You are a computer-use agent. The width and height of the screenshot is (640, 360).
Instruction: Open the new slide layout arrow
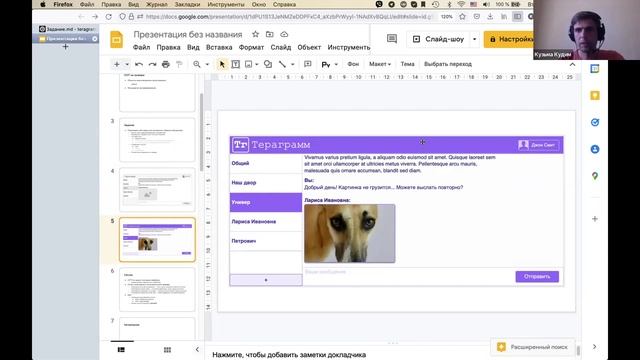(127, 64)
